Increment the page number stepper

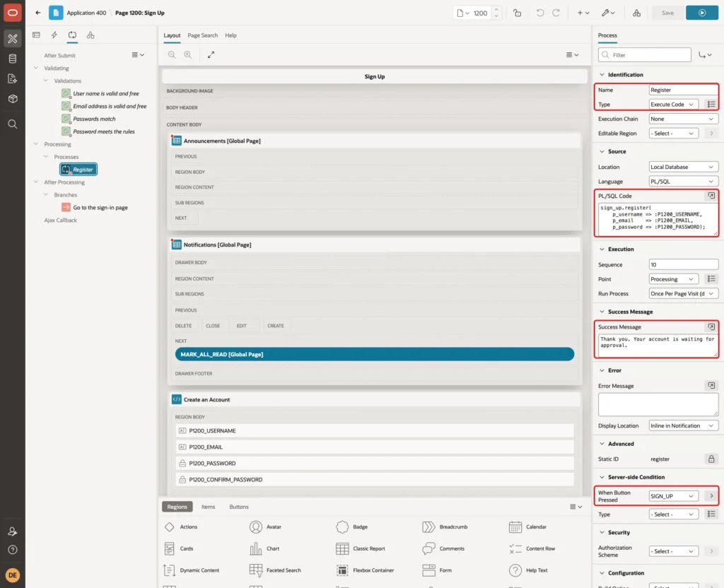tap(496, 9)
